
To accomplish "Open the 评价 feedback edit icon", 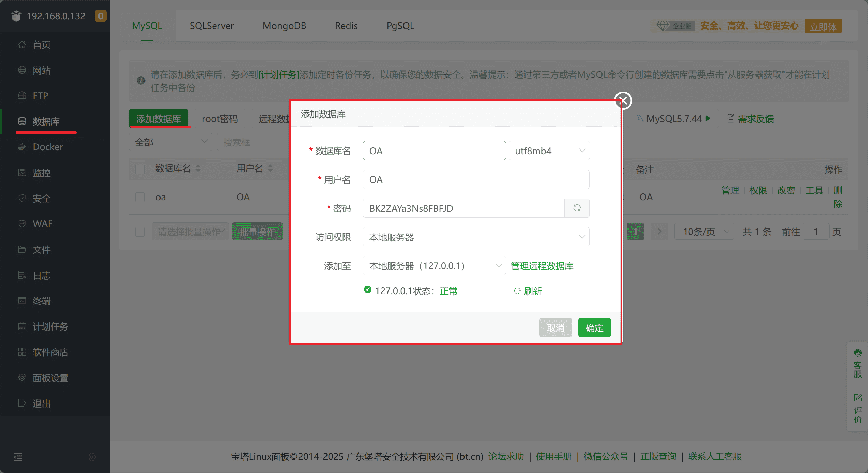I will 857,398.
